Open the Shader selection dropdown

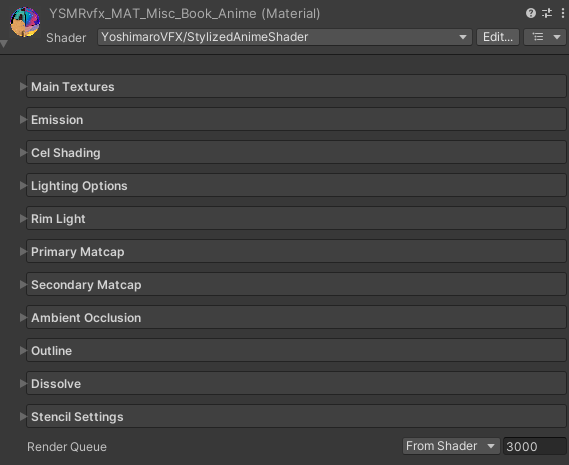pyautogui.click(x=284, y=37)
